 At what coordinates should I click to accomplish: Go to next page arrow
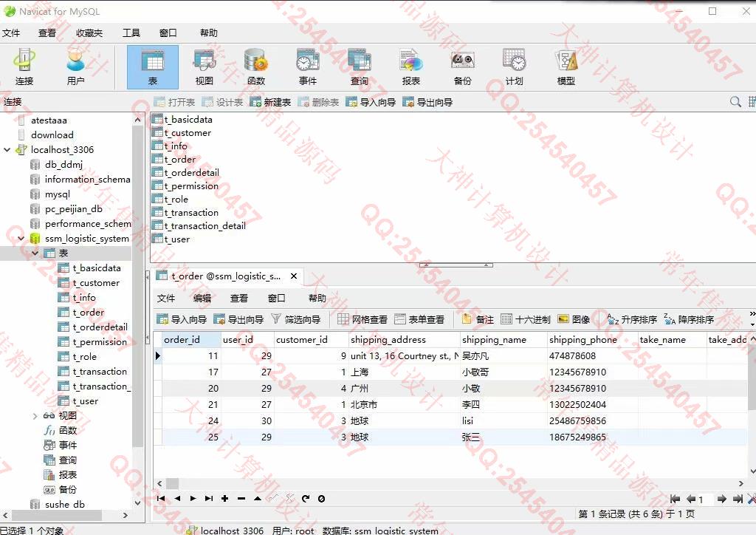(x=722, y=500)
